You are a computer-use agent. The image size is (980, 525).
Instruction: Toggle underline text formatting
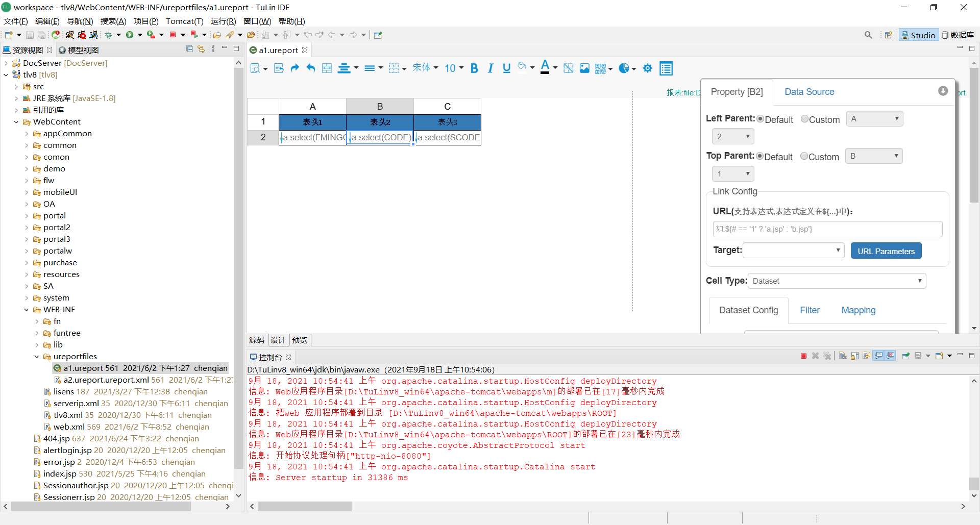pos(506,68)
